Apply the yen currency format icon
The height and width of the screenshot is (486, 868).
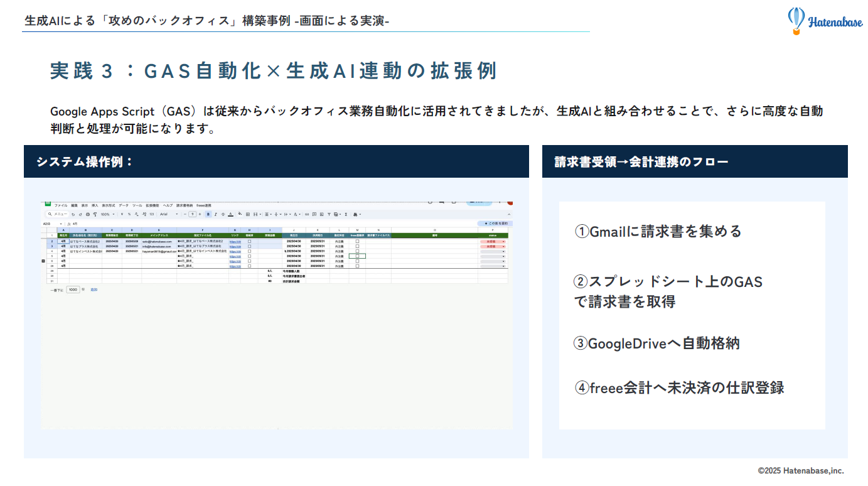pos(122,214)
